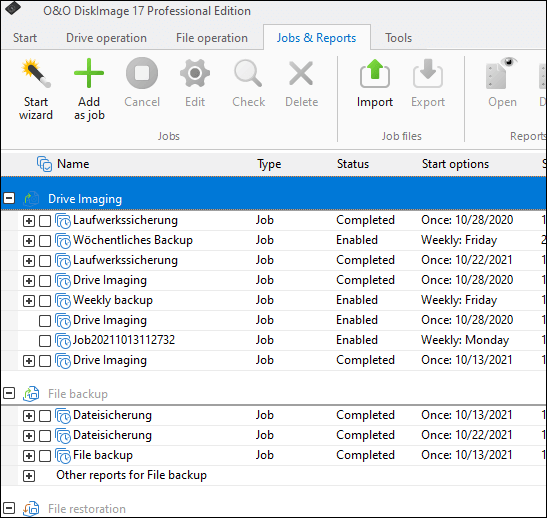The width and height of the screenshot is (547, 518).
Task: Collapse the Drive Imaging group
Action: point(9,198)
